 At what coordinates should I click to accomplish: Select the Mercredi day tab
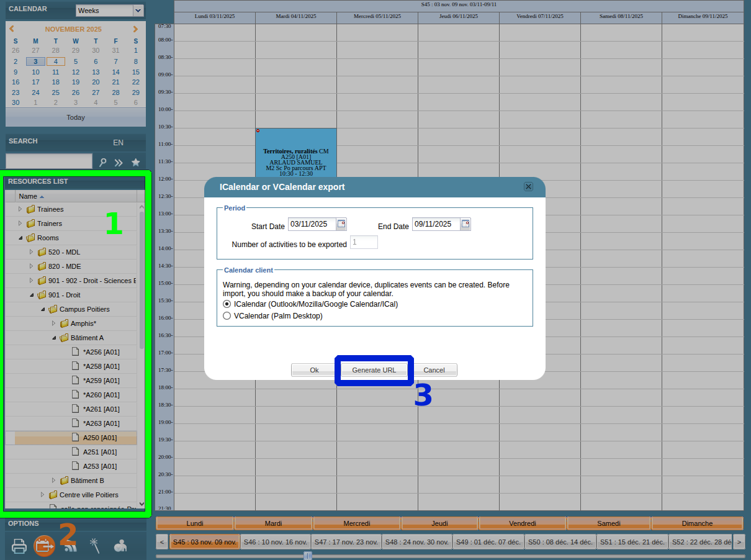pos(356,523)
